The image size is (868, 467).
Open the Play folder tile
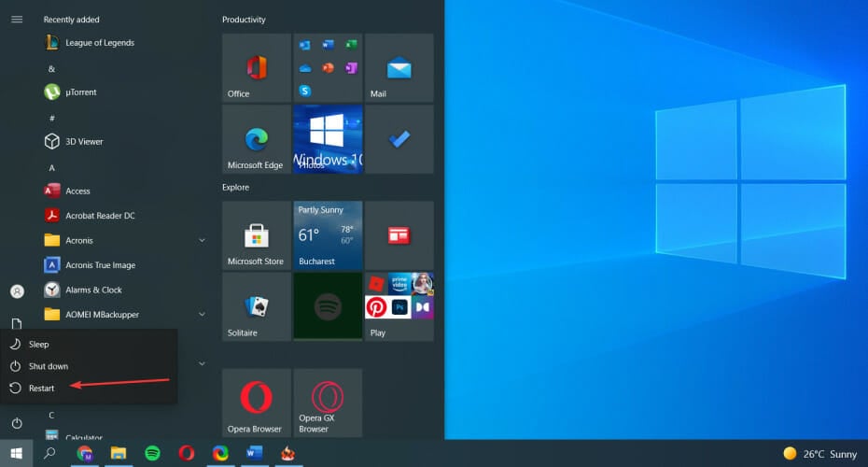click(x=399, y=306)
